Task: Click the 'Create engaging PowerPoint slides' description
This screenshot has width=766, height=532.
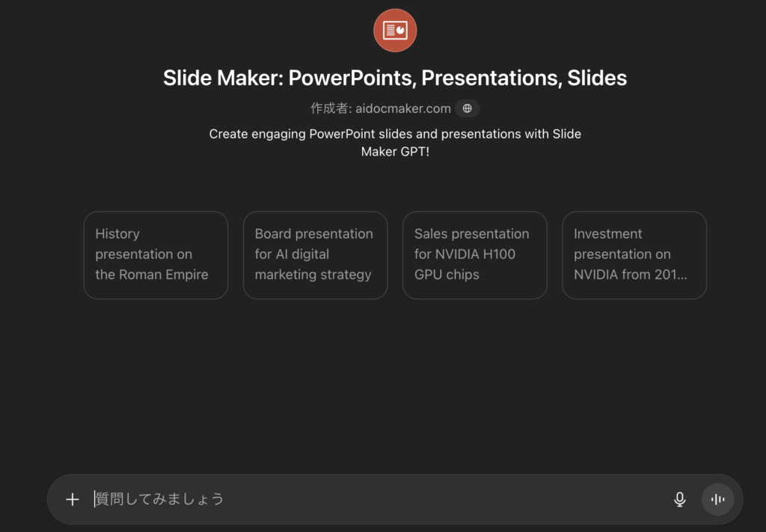Action: tap(395, 134)
